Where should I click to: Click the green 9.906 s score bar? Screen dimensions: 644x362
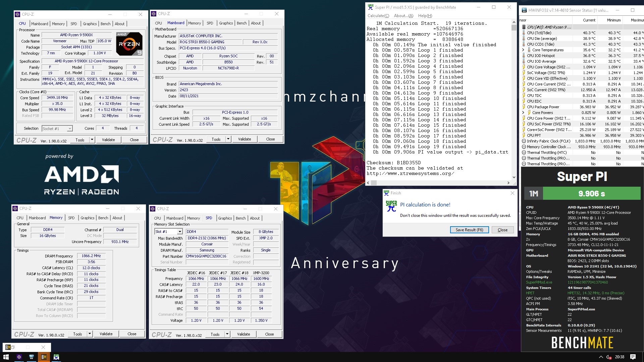(592, 193)
